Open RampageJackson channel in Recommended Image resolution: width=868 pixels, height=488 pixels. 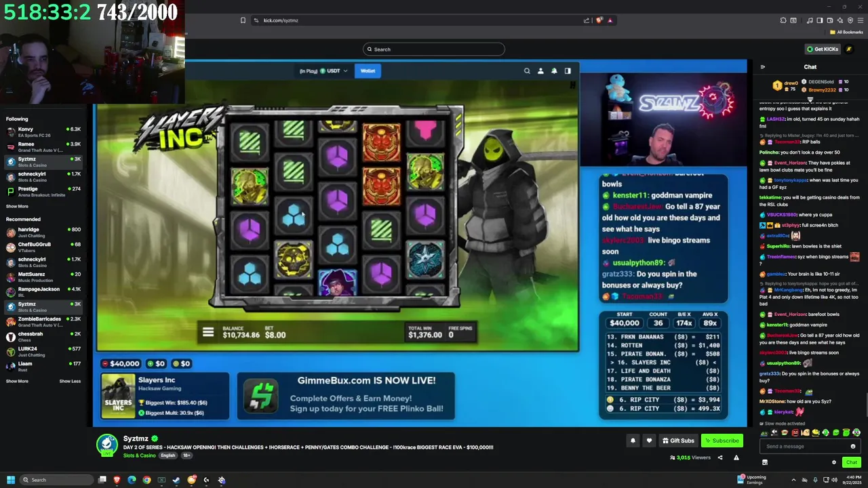point(43,291)
